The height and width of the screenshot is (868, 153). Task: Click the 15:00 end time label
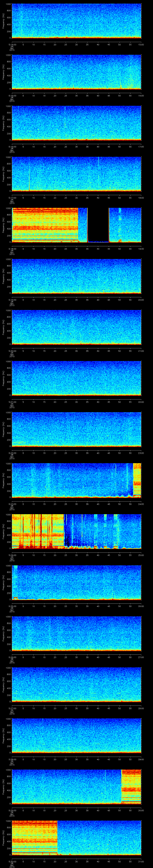click(141, 44)
